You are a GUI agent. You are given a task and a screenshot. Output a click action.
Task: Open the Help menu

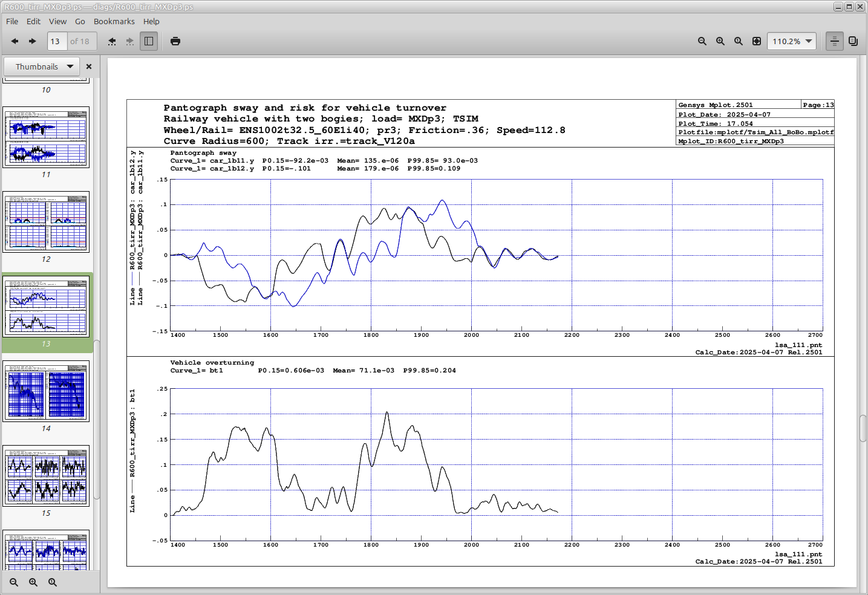click(151, 21)
